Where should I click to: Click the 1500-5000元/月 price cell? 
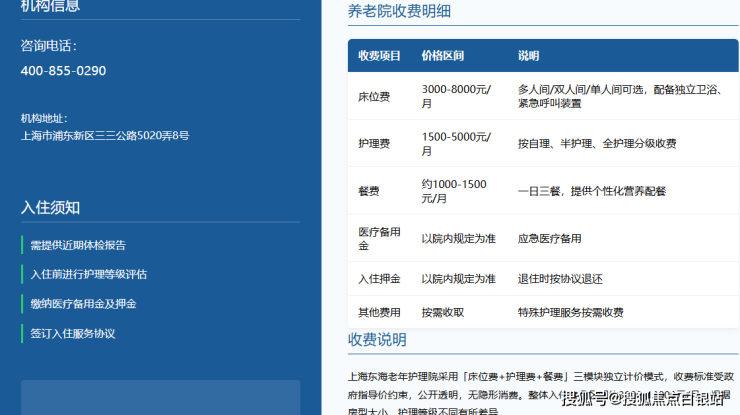(x=456, y=144)
